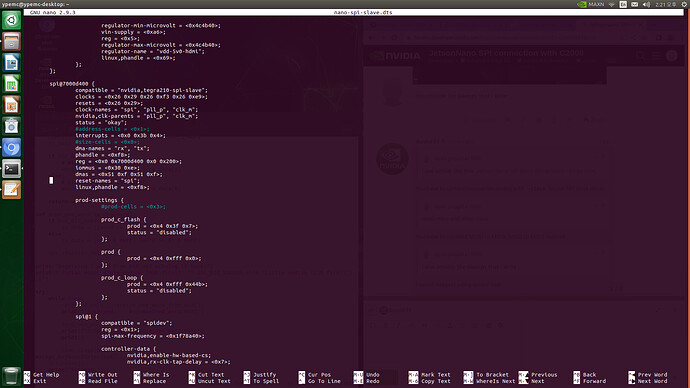690x388 pixels.
Task: Switch to the Chromium browser in the dock
Action: click(x=11, y=147)
